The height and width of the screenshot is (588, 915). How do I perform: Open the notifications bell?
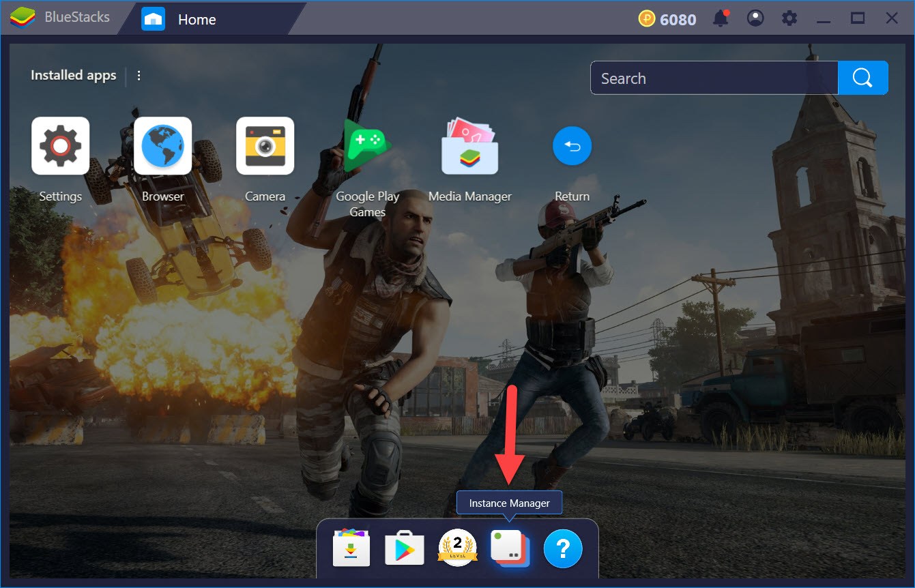click(x=721, y=18)
